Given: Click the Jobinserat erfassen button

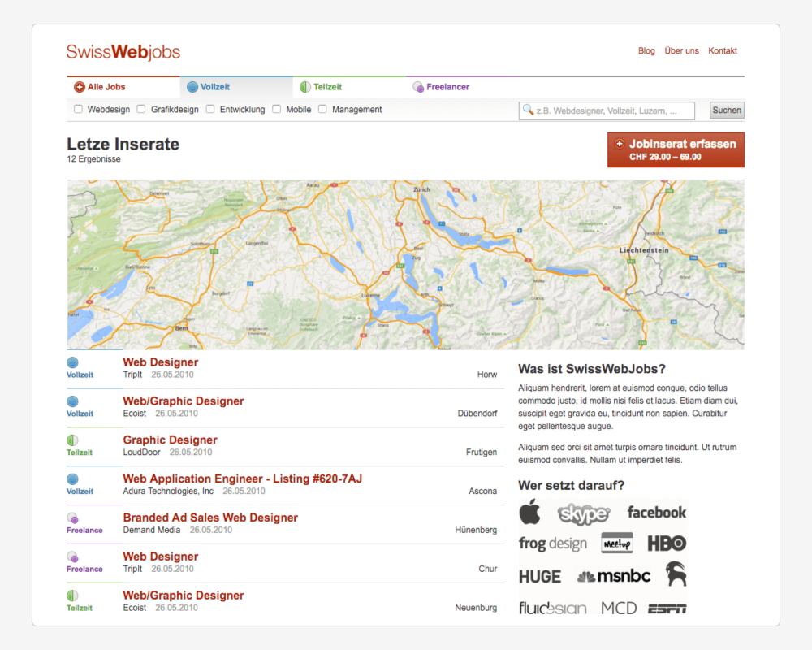Looking at the screenshot, I should (675, 149).
